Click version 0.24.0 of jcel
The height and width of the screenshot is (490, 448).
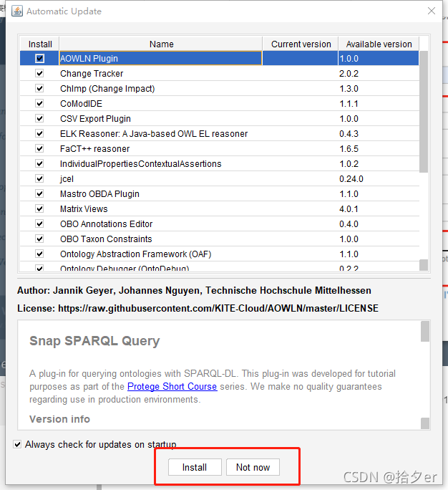(x=351, y=179)
